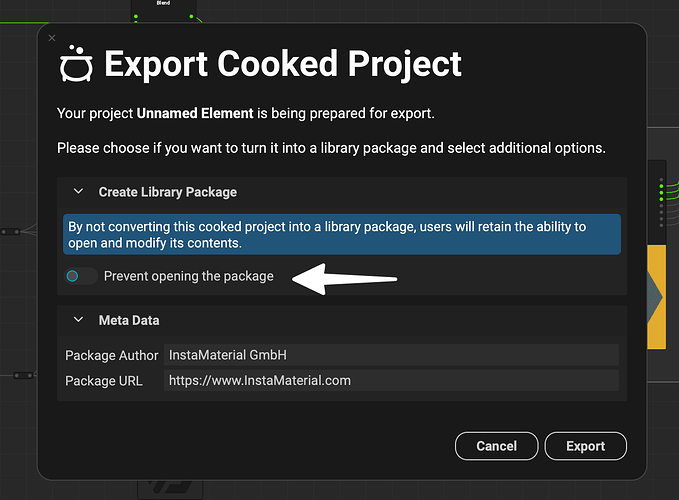Enable the Prevent opening the package switch

click(x=80, y=276)
